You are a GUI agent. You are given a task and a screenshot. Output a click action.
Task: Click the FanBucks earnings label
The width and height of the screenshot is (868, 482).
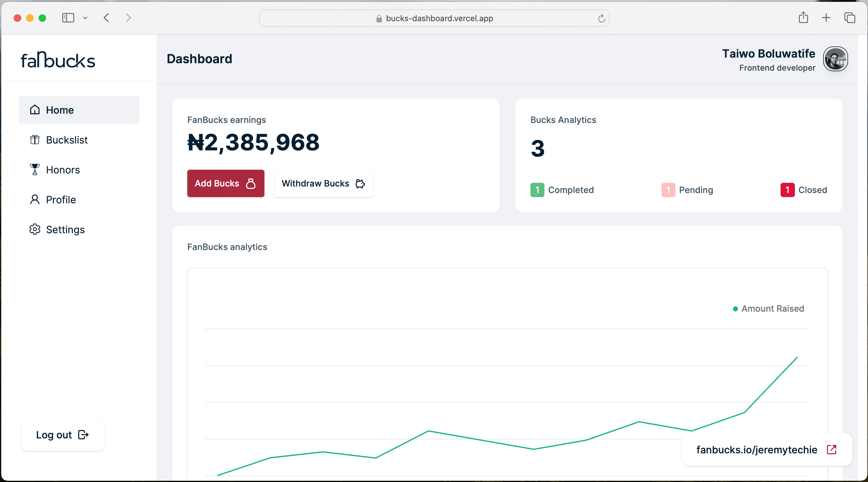tap(226, 120)
